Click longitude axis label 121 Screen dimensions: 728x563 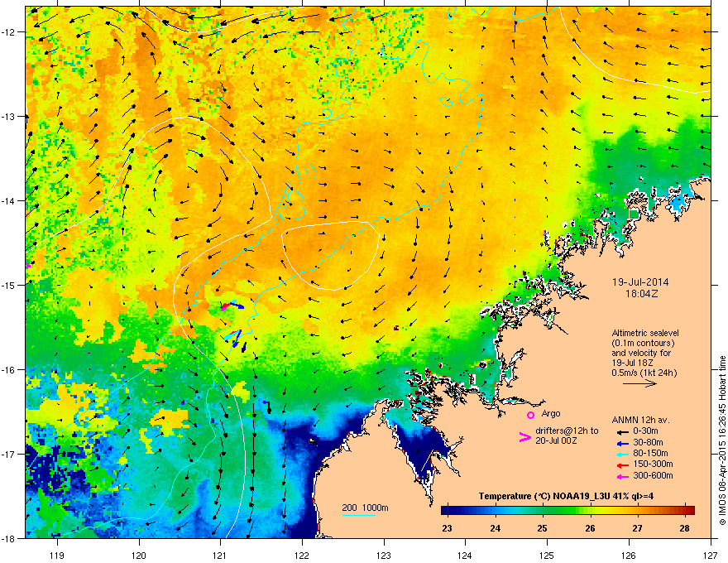(x=220, y=555)
